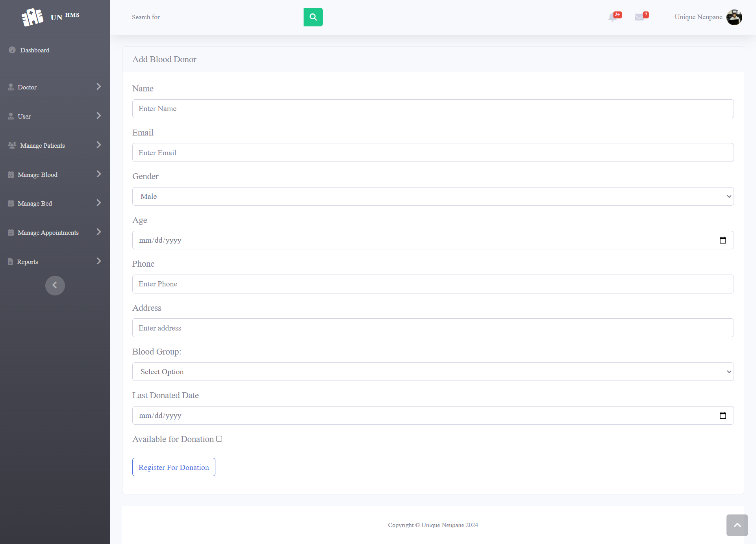This screenshot has height=544, width=756.
Task: Click the Unique Neupane profile name
Action: coord(698,17)
